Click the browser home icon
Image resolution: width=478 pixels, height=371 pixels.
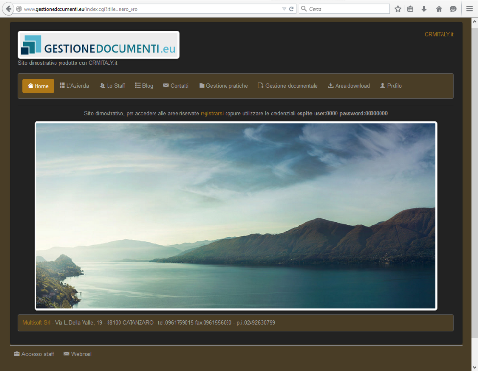[439, 9]
